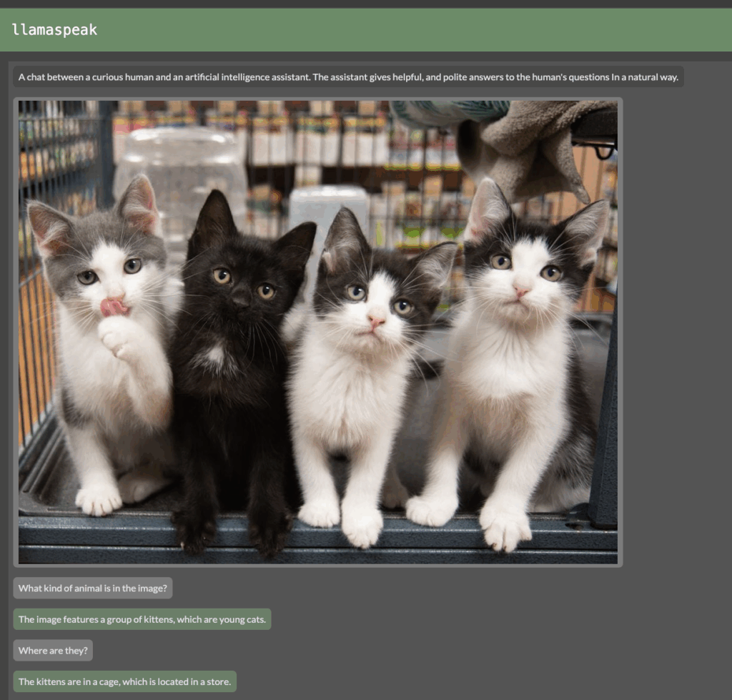The height and width of the screenshot is (700, 732).
Task: Select the 'group of kittens' assistant reply
Action: coord(142,619)
